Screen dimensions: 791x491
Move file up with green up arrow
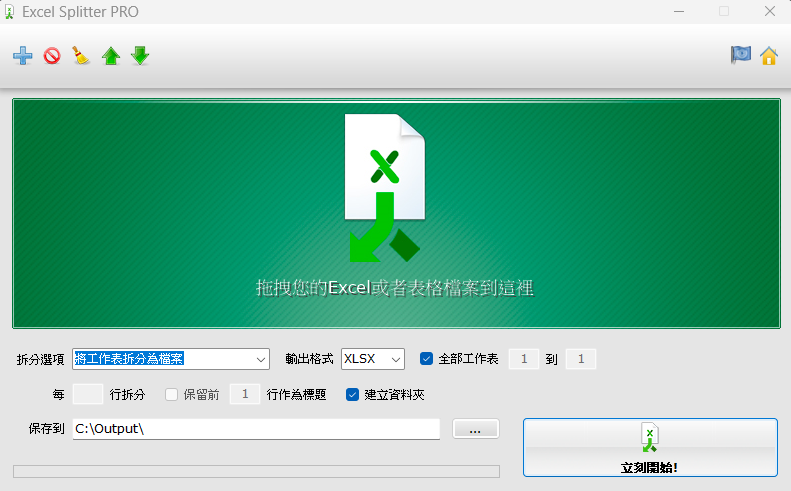(x=110, y=56)
